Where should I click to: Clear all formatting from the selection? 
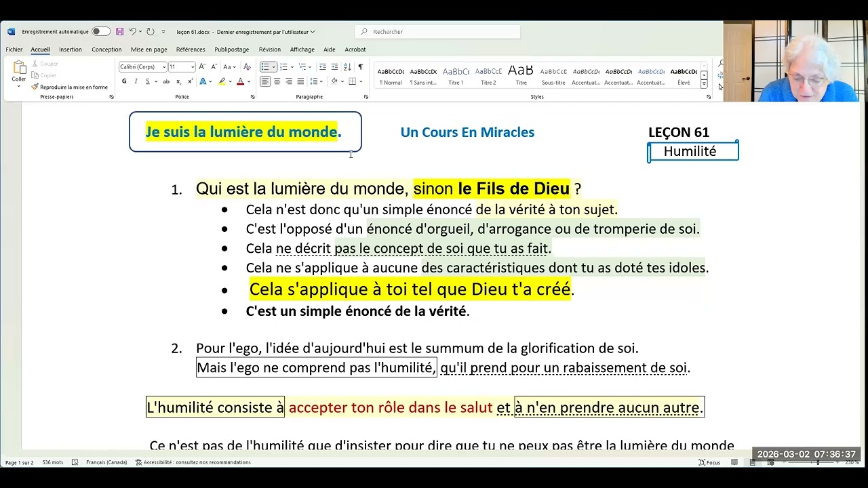tap(247, 66)
